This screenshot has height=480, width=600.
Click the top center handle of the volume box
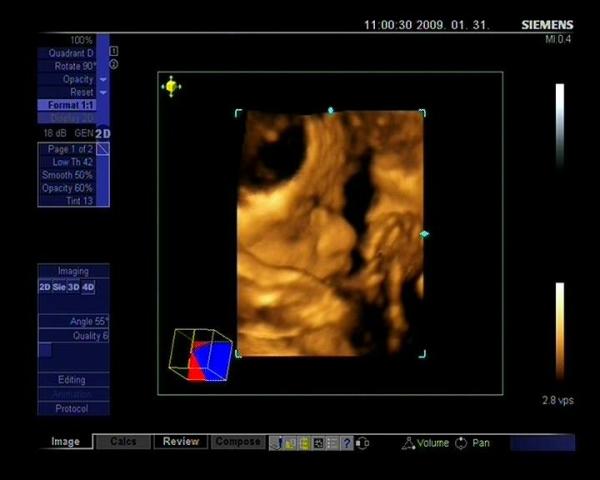click(330, 110)
